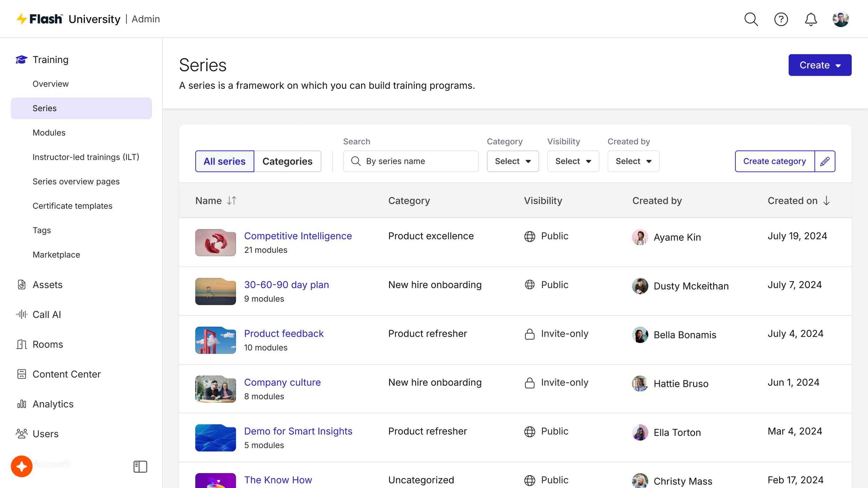
Task: Click the help question mark icon
Action: point(781,19)
